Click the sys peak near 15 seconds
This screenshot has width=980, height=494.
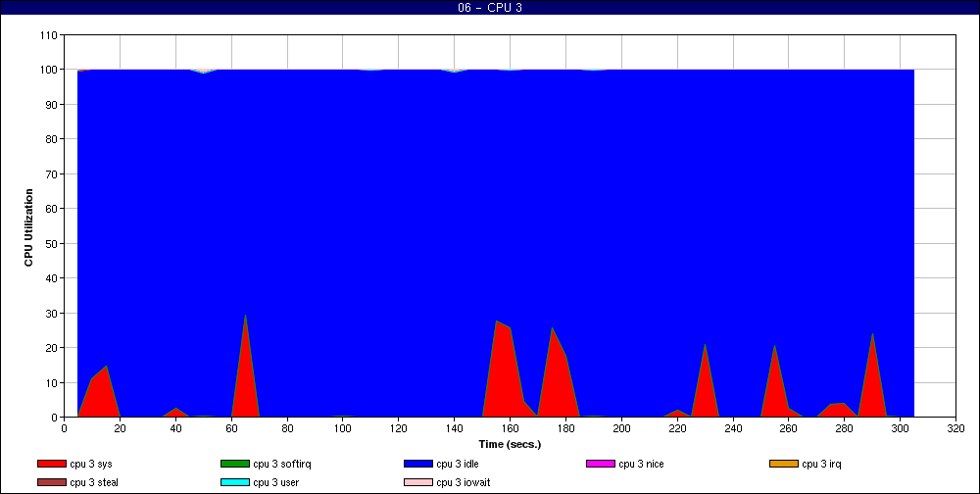(106, 366)
